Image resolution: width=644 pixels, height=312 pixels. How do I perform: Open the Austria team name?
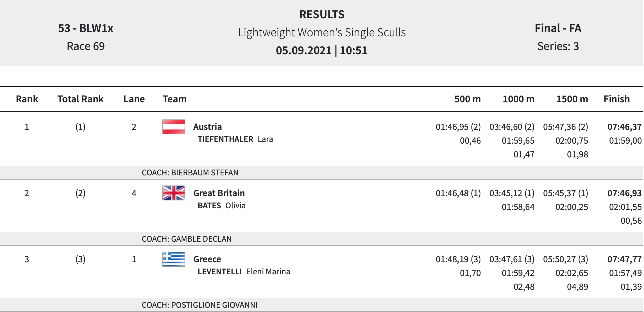[207, 127]
